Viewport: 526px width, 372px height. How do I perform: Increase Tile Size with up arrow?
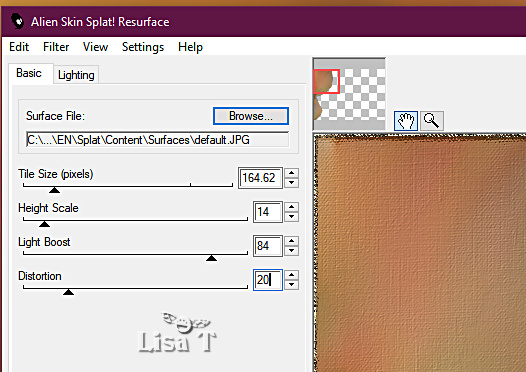tap(292, 173)
